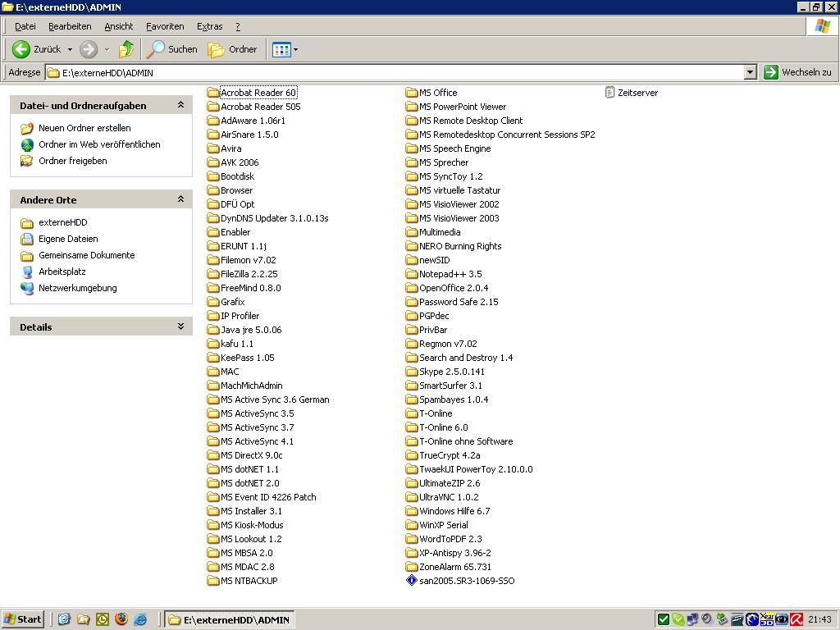Select the MS NTBACKUP folder icon
This screenshot has width=840, height=630.
213,581
